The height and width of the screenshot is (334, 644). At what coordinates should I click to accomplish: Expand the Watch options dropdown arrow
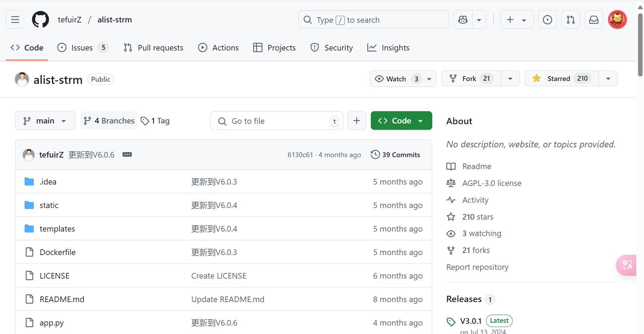pos(429,79)
